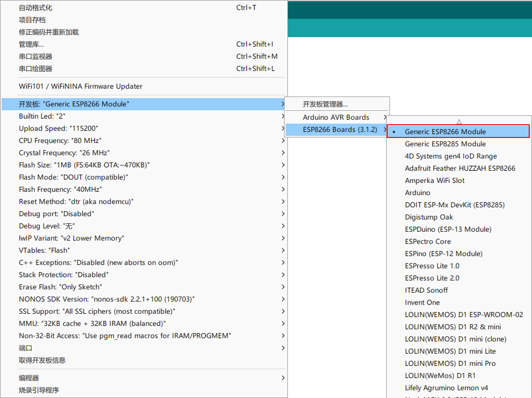Select ESPDuino (ESP-13 Module)
532x398 pixels.
458,229
